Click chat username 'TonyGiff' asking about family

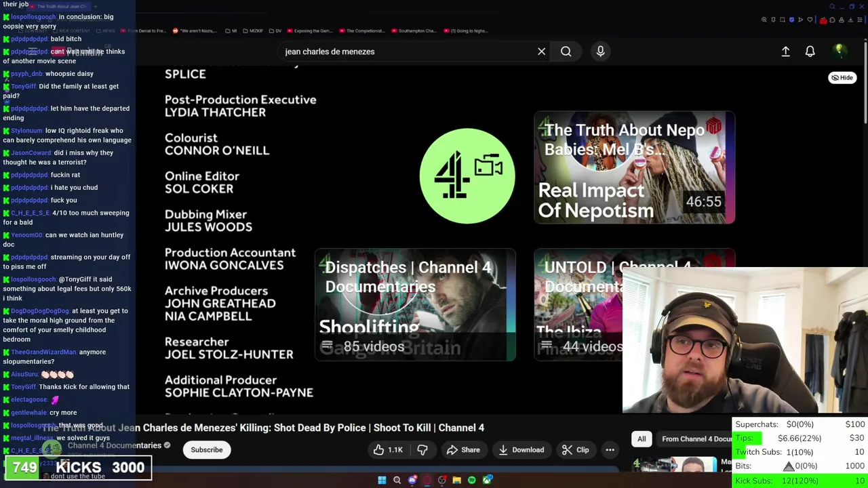coord(23,86)
